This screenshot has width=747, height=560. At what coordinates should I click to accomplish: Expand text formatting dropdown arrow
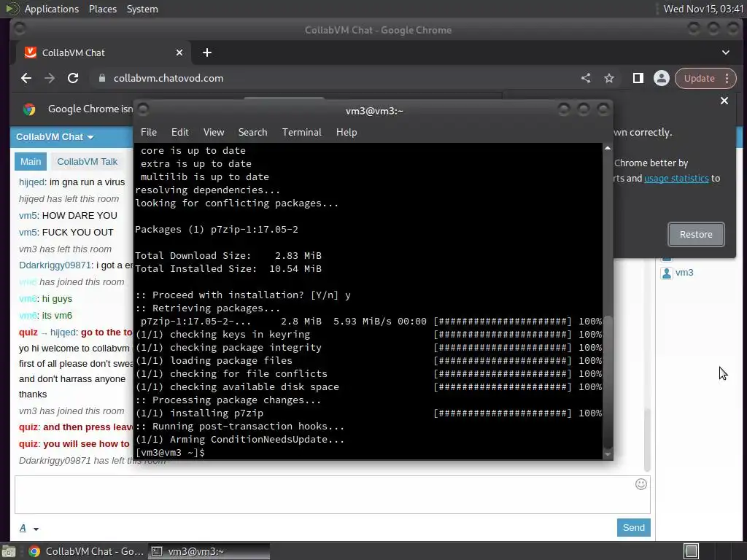(x=36, y=529)
